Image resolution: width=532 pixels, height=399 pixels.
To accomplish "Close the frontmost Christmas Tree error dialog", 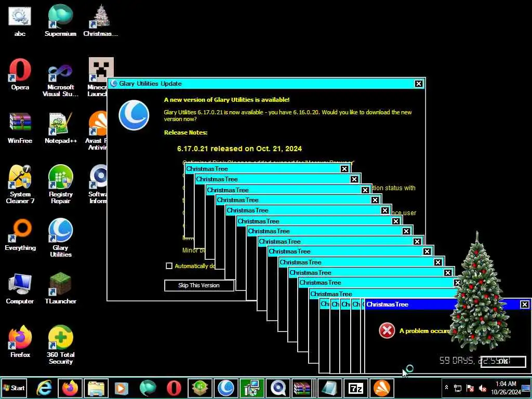I will [x=525, y=304].
